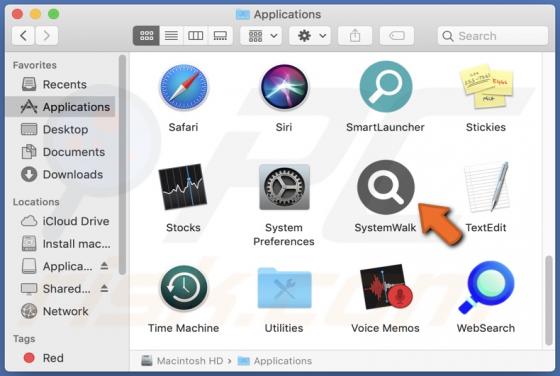Switch to icon view
Screen dimensions: 560x376
pos(146,36)
